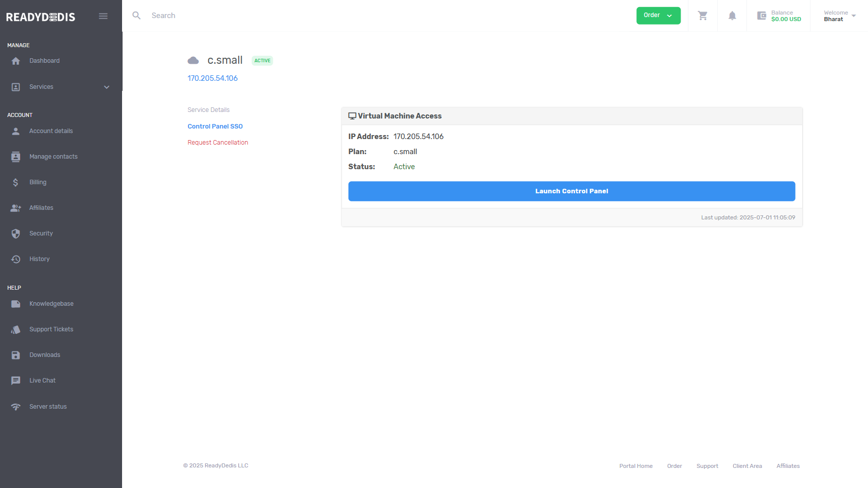Screen dimensions: 868x488
Task: Open the shopping cart icon
Action: (x=703, y=16)
